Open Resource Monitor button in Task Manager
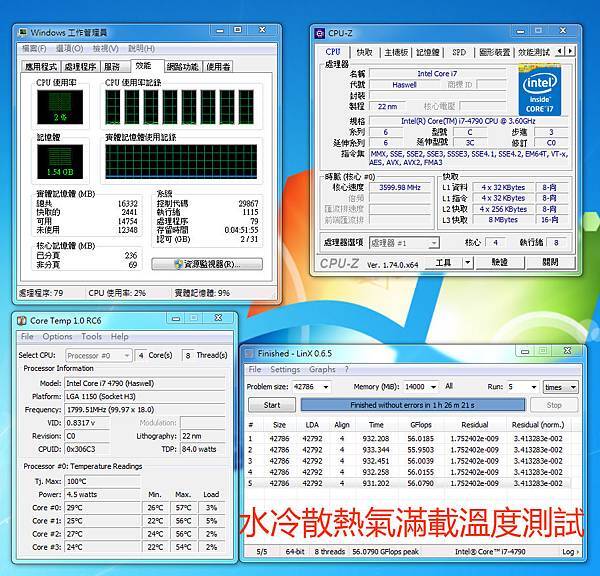This screenshot has height=576, width=600. coord(207,264)
